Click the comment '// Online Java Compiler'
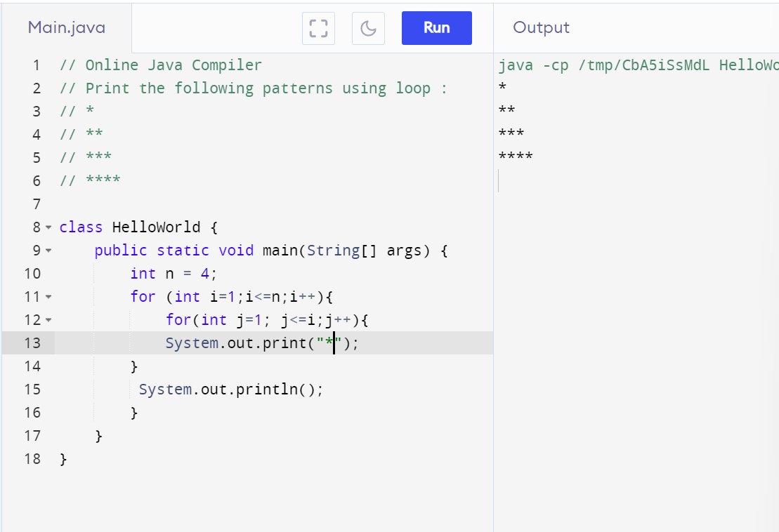The width and height of the screenshot is (779, 532). coord(160,65)
